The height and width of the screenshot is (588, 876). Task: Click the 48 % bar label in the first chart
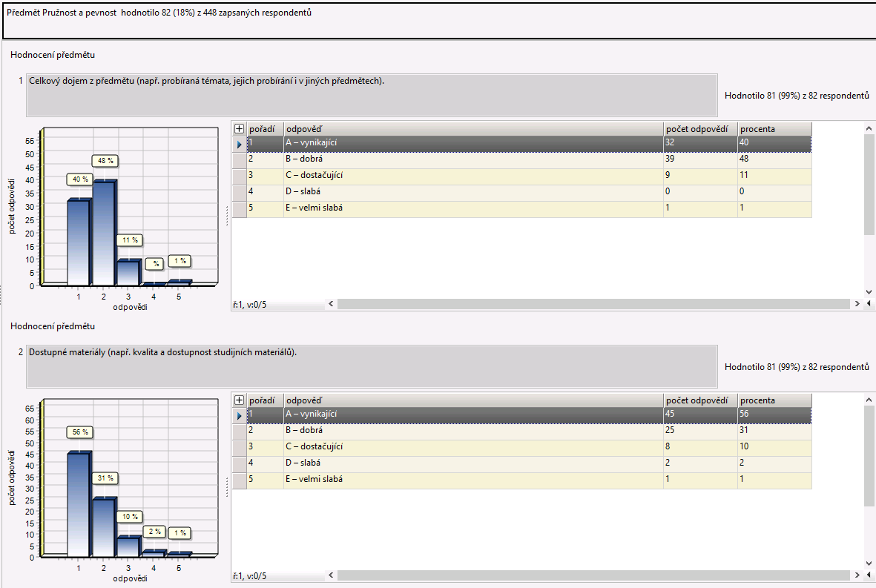(x=105, y=161)
